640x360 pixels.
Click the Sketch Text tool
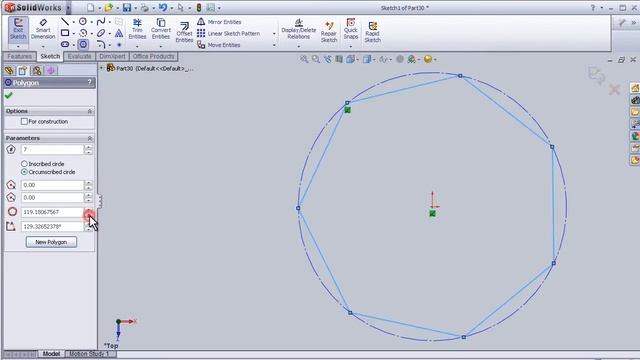(119, 33)
